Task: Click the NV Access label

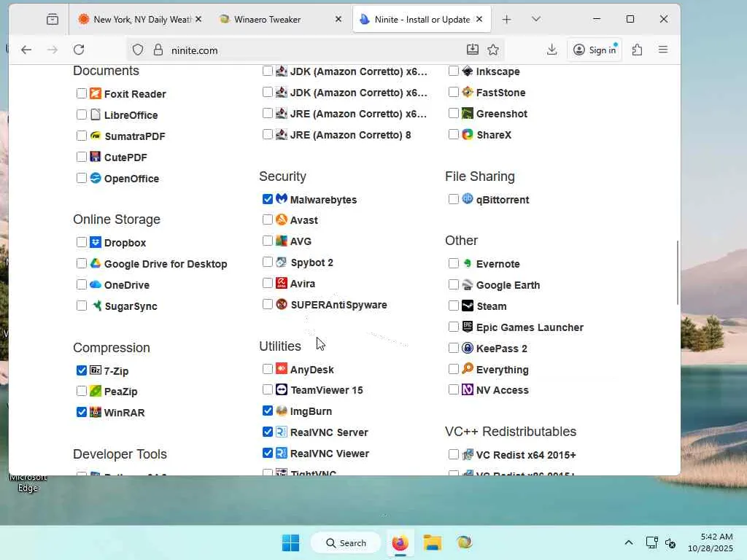Action: pos(503,390)
